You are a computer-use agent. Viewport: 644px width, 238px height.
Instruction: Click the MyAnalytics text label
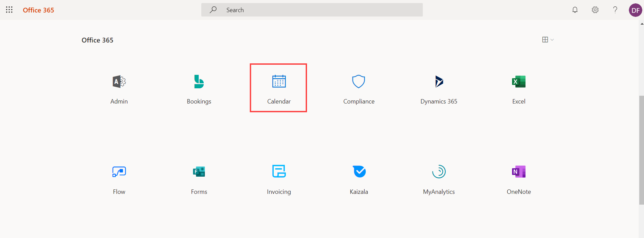(x=439, y=192)
